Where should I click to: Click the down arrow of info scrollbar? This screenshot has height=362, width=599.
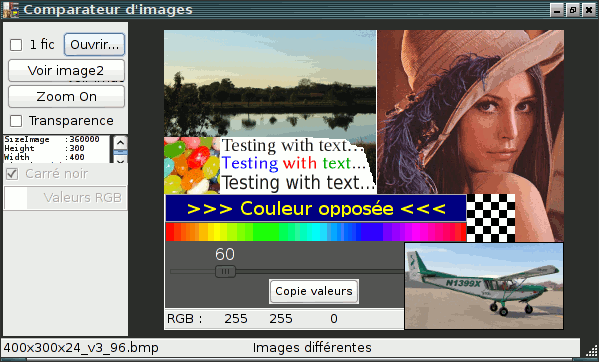[x=120, y=161]
